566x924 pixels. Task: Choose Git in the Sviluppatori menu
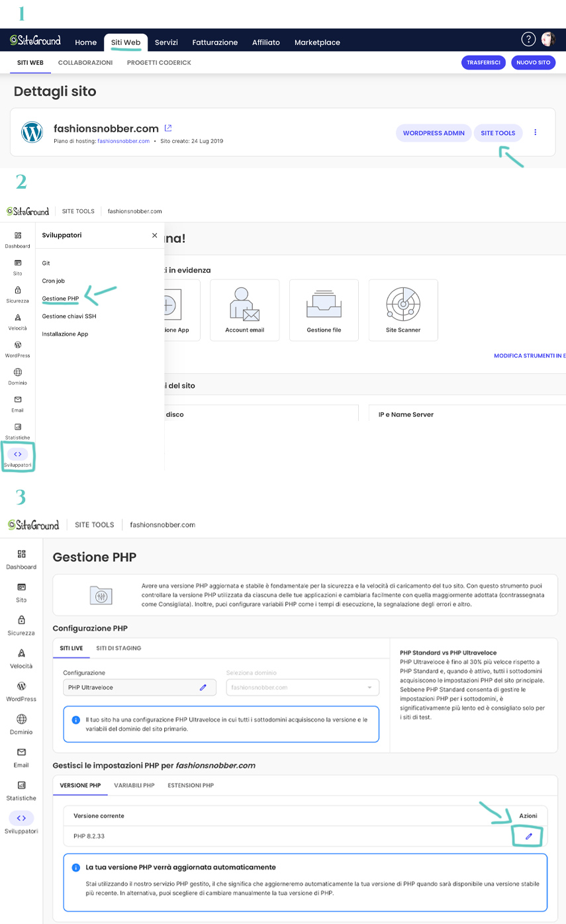click(x=46, y=263)
